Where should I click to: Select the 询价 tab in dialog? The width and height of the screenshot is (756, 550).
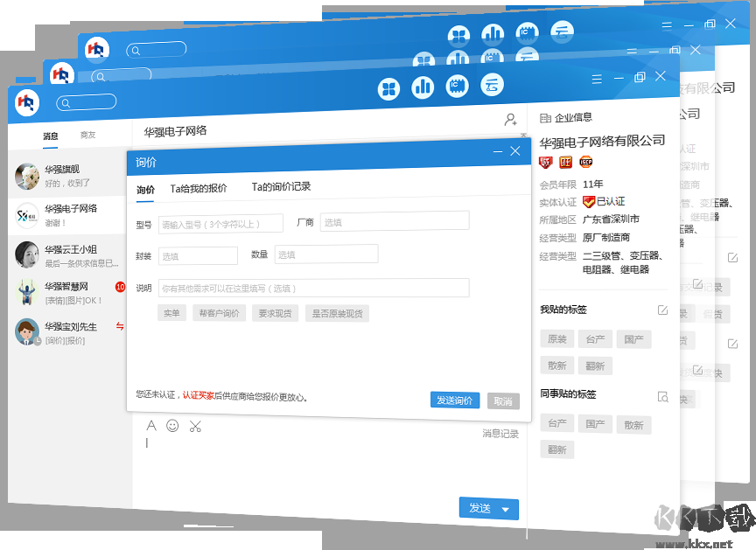coord(145,190)
